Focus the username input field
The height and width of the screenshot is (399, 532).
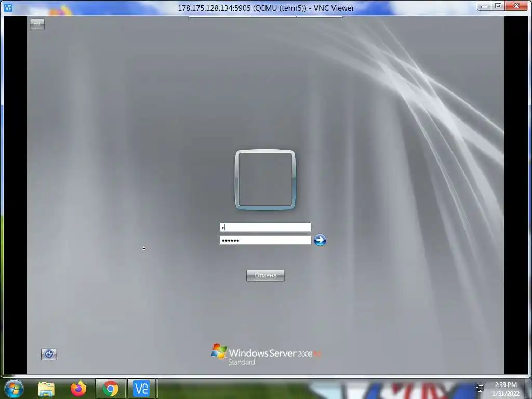pos(265,227)
